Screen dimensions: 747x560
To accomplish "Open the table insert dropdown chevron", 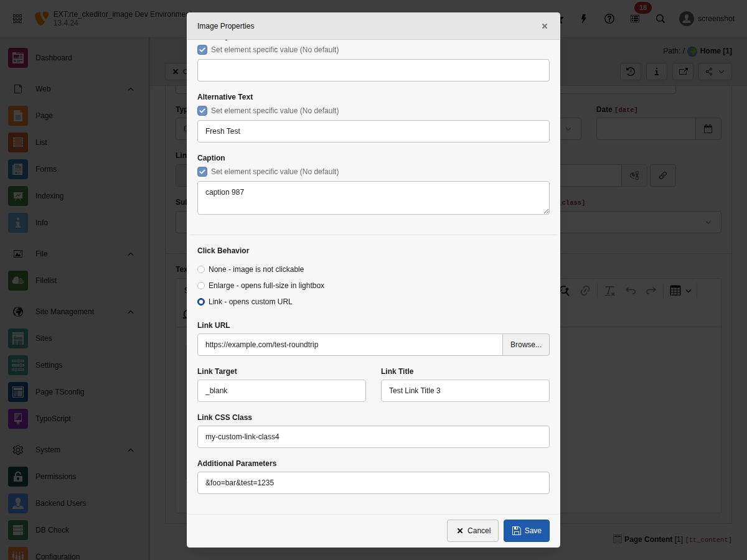I will click(688, 291).
